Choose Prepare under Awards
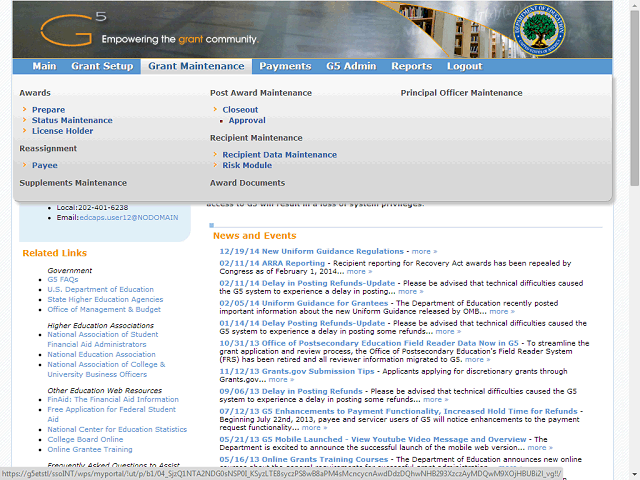640x480 pixels. click(48, 110)
